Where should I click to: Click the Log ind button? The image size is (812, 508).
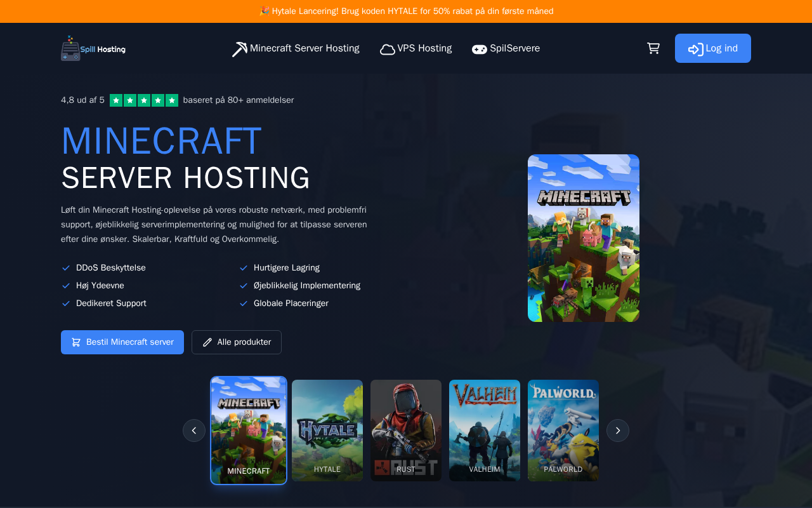713,48
